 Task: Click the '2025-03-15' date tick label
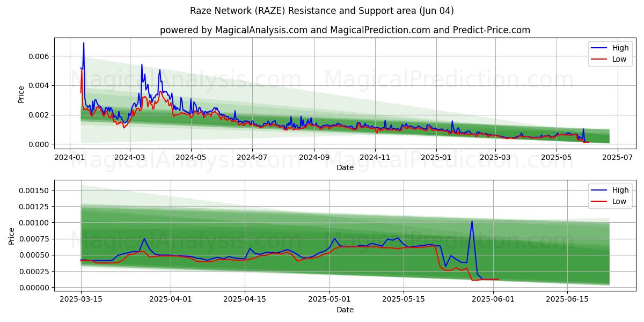(81, 300)
